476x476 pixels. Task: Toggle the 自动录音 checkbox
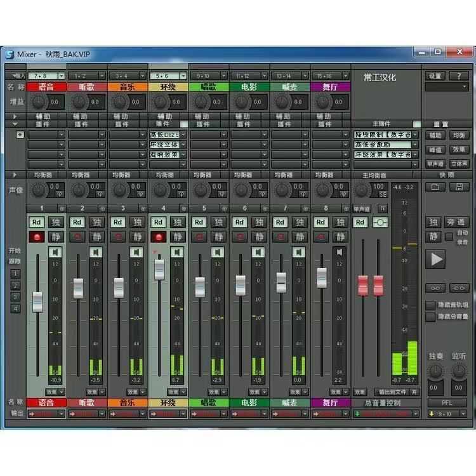coord(449,237)
